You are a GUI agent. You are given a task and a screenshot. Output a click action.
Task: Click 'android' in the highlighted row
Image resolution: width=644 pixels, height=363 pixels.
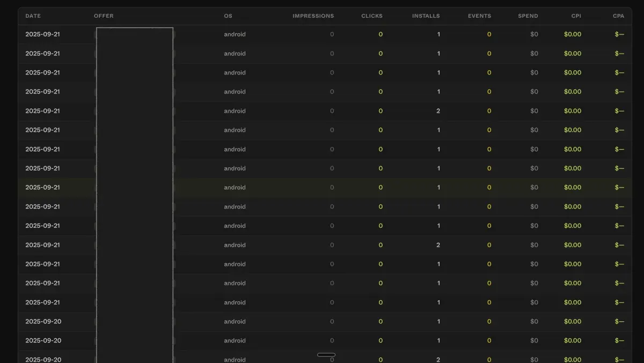pyautogui.click(x=235, y=188)
